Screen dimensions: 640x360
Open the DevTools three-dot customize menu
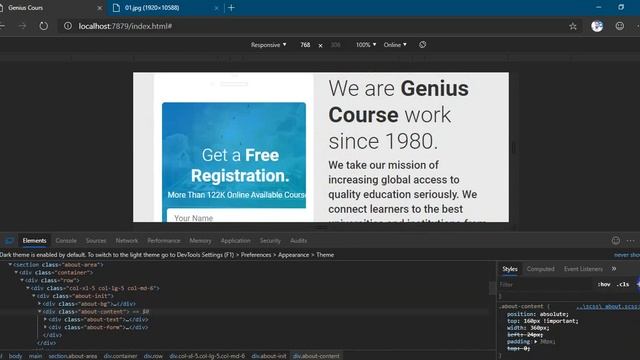tap(631, 241)
